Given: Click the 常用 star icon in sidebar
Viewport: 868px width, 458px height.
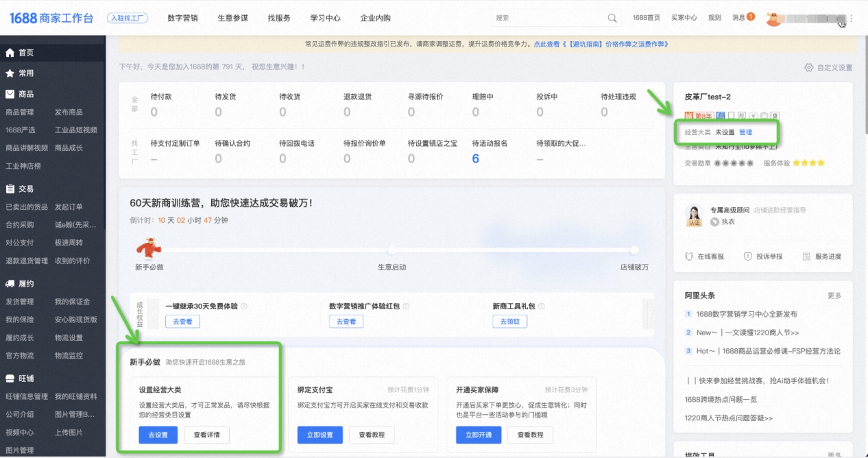Looking at the screenshot, I should 10,73.
